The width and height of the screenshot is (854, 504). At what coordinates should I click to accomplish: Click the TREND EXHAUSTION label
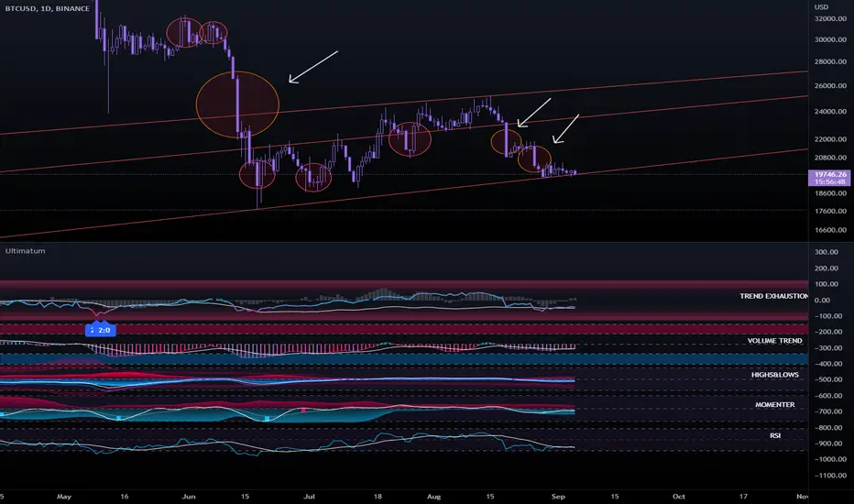click(x=773, y=296)
